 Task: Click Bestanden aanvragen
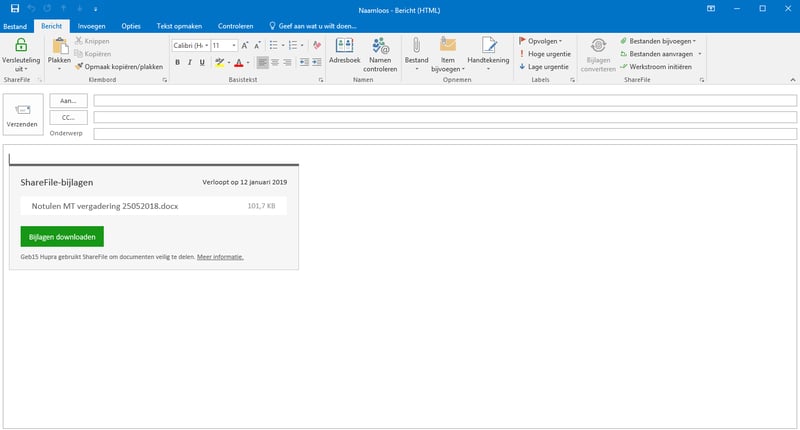click(656, 54)
